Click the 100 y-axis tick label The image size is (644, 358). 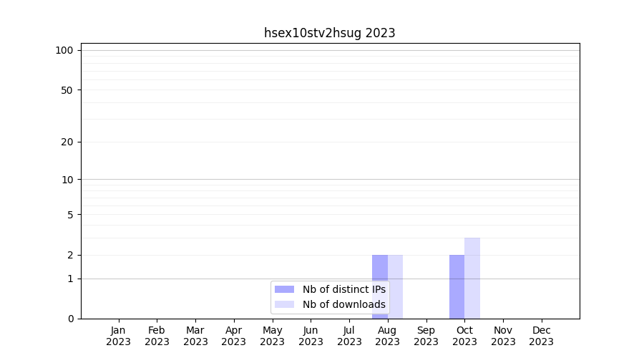click(x=64, y=50)
